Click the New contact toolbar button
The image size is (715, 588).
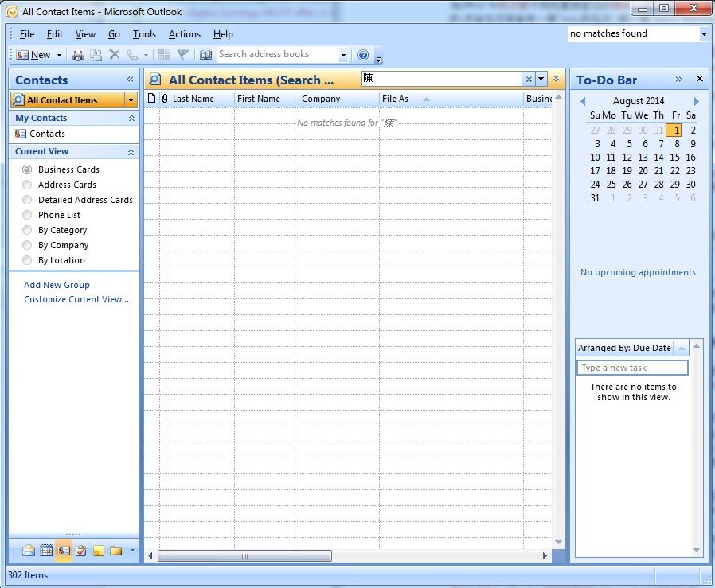pos(33,55)
